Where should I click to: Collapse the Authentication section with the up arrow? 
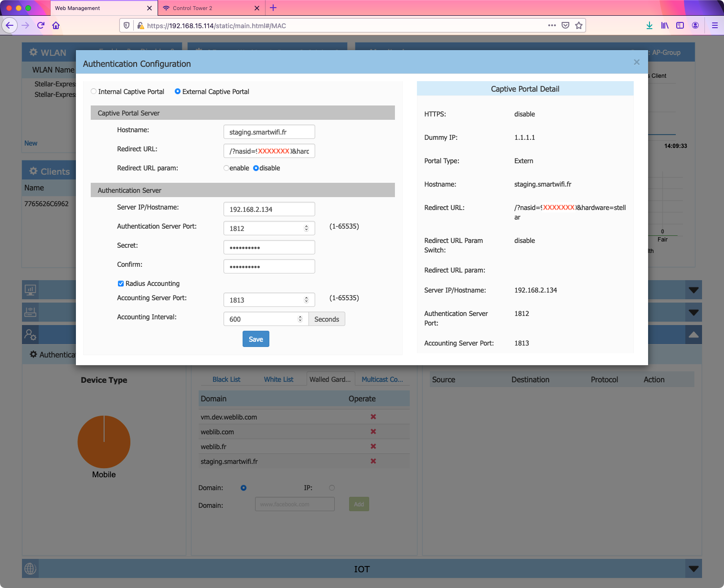693,335
